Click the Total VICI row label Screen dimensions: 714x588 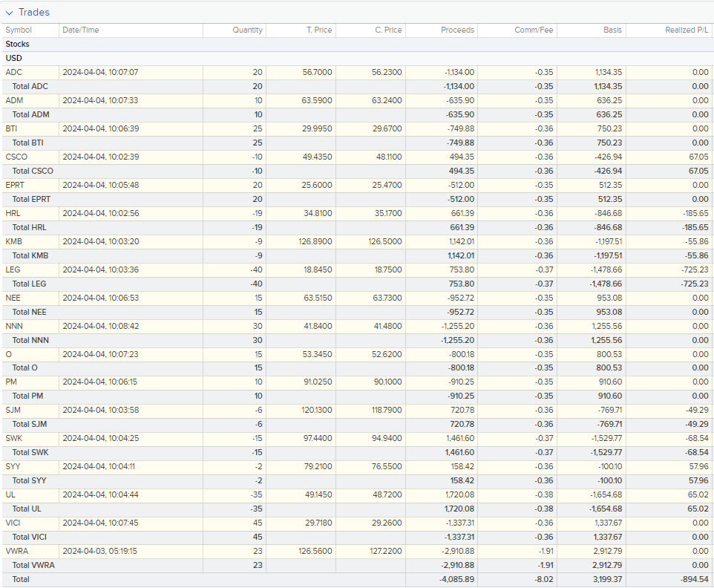click(29, 538)
